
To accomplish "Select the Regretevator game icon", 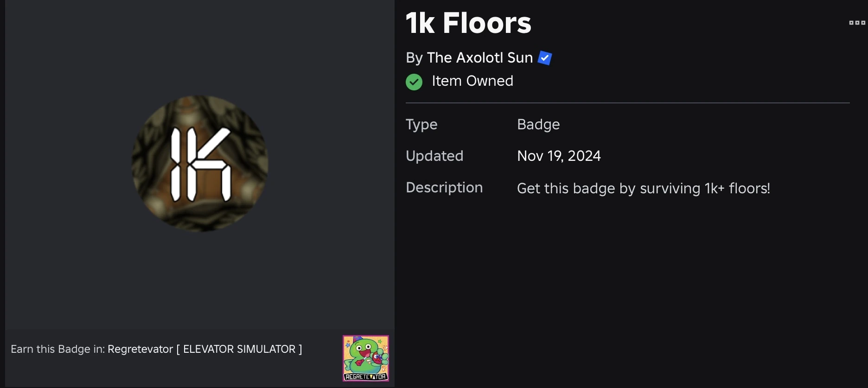I will pos(365,358).
